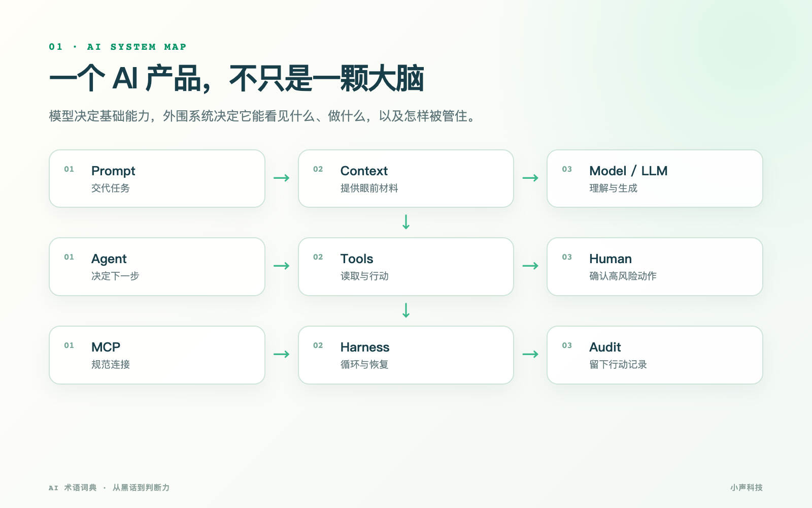Select the Harness card
The height and width of the screenshot is (508, 812).
406,355
